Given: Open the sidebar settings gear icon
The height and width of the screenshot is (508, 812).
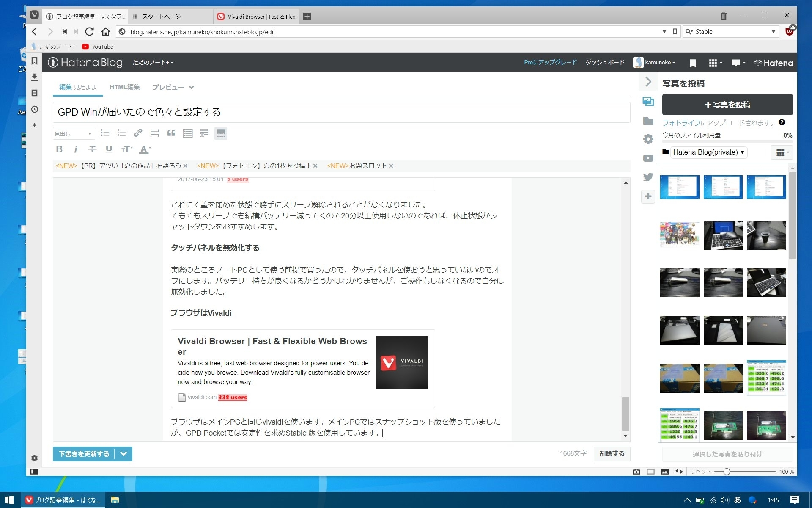Looking at the screenshot, I should point(648,139).
